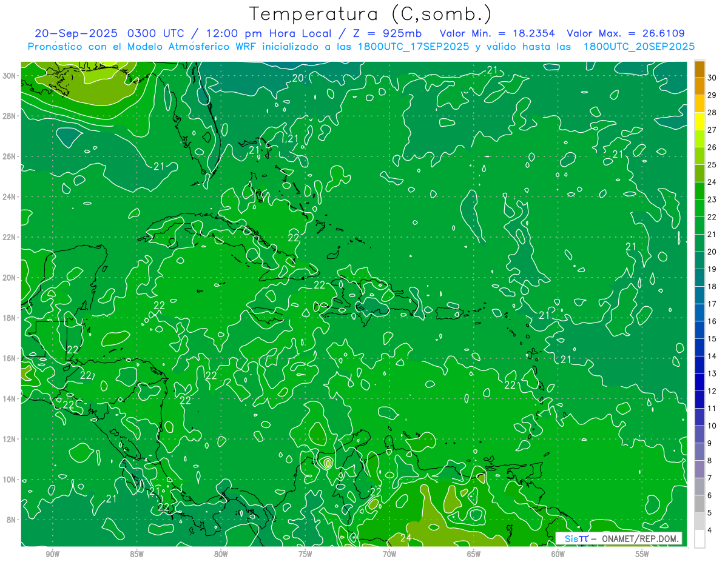Click the 26N latitude axis label
This screenshot has width=728, height=562.
pos(10,156)
